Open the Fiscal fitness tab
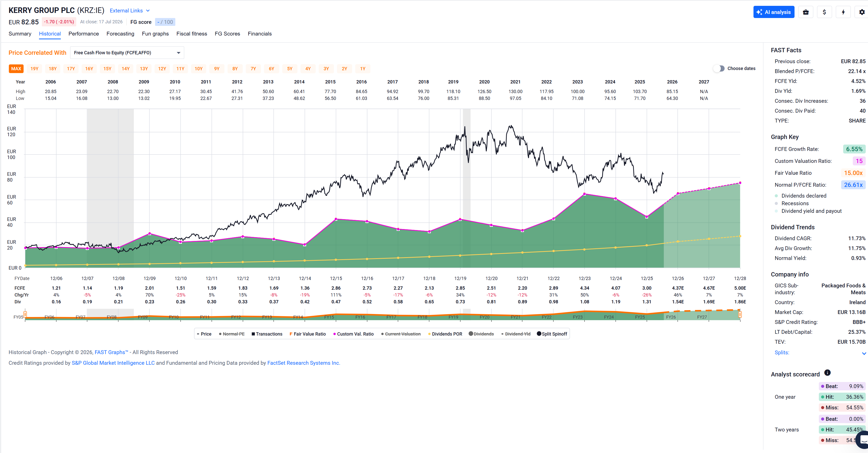 [x=192, y=34]
